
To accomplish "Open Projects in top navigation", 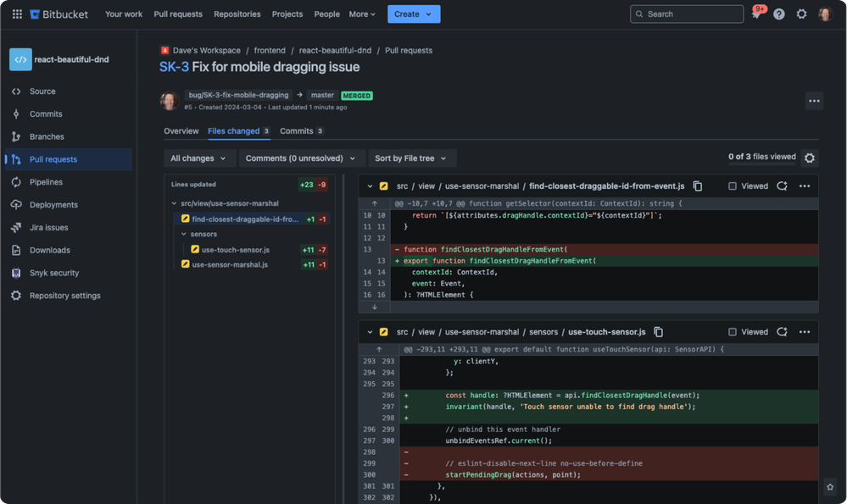I will (287, 14).
